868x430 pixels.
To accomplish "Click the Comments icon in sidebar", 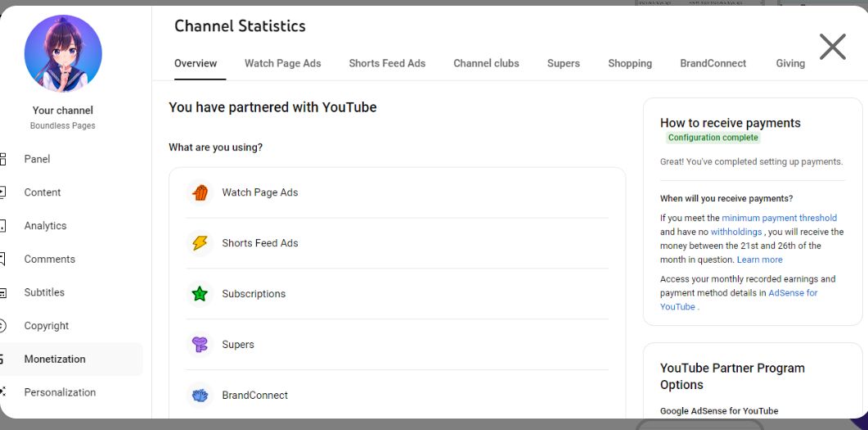I will 2,259.
